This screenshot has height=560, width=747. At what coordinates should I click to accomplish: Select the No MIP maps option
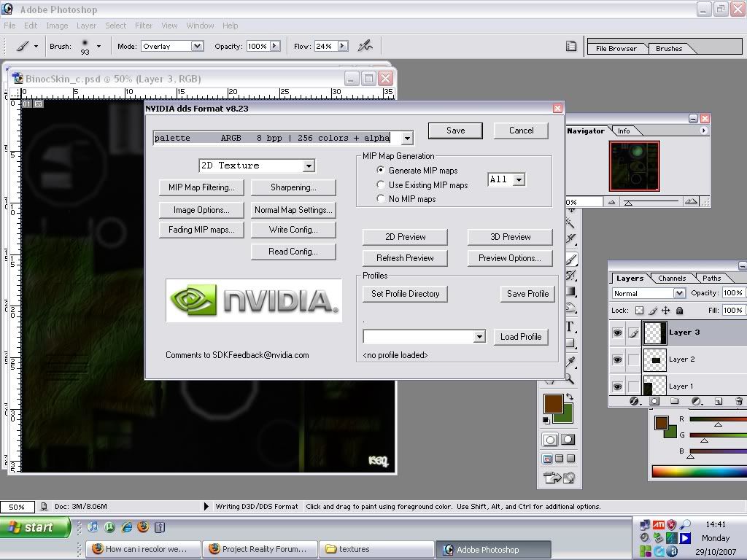click(x=381, y=199)
